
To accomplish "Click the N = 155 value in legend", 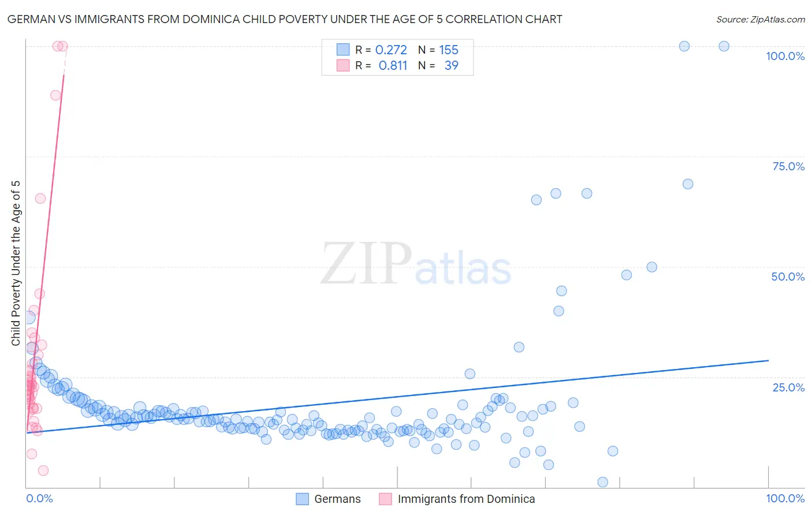I will [x=438, y=50].
